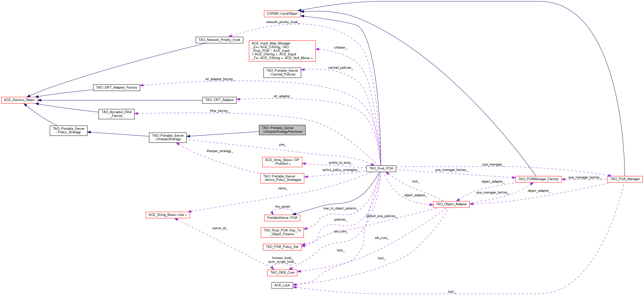
Task: Click the TAO_Network_Priority_Hook box
Action: [x=219, y=40]
